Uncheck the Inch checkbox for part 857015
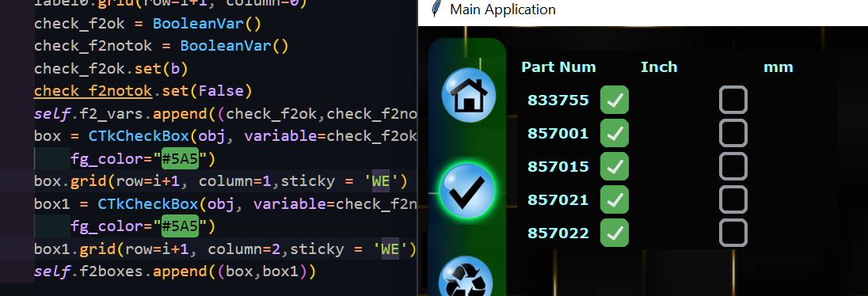The image size is (868, 296). tap(615, 166)
